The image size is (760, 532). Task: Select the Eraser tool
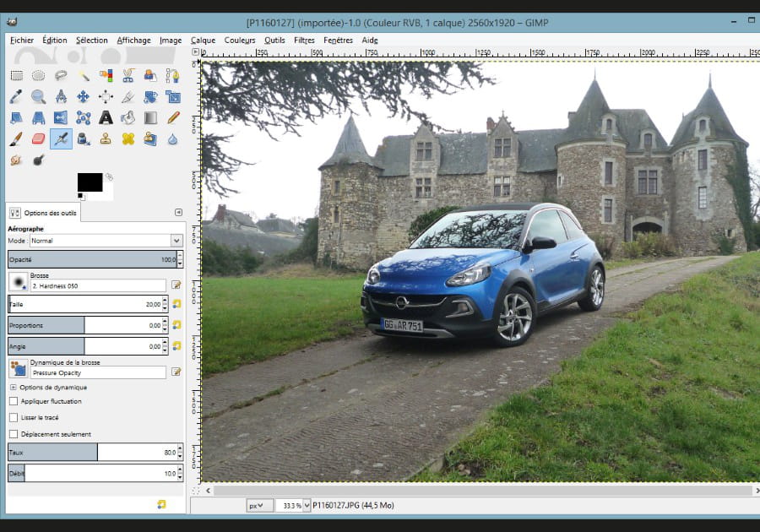(38, 139)
